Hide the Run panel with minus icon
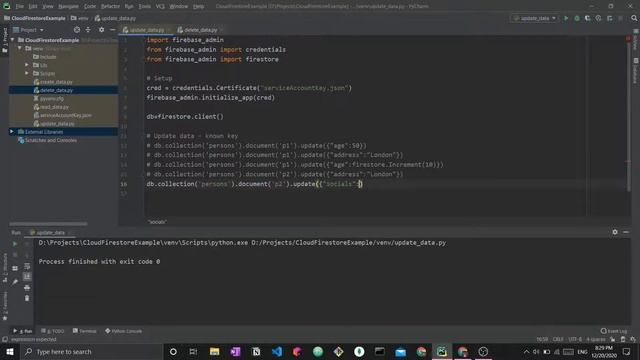The height and width of the screenshot is (360, 640). 626,232
